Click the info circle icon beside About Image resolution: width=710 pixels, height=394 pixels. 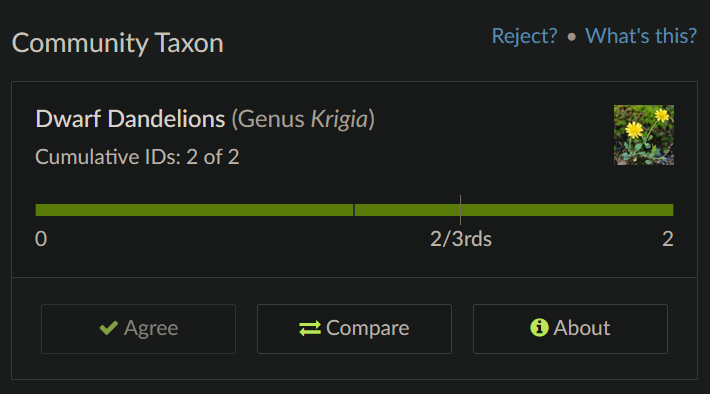(539, 327)
